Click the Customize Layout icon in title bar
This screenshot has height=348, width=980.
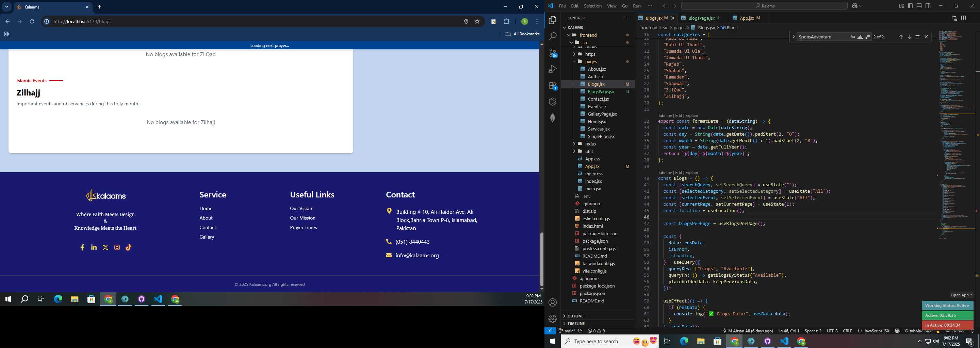click(x=901, y=6)
